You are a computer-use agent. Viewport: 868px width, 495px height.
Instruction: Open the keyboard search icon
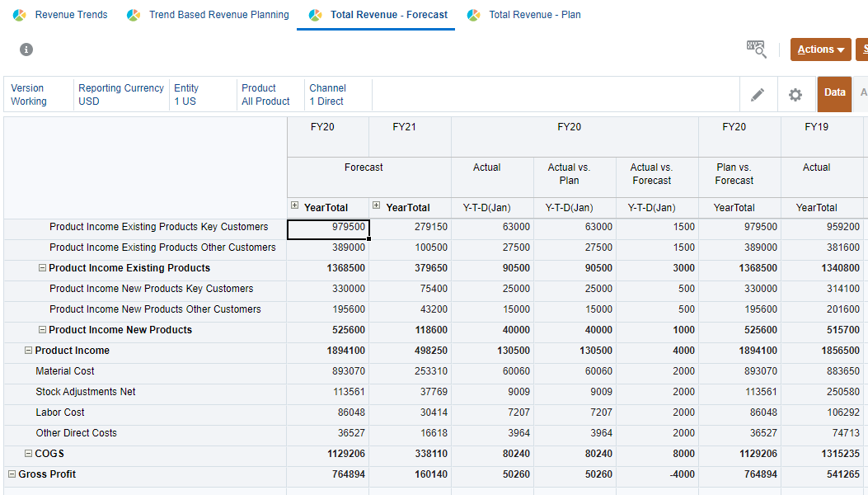[x=756, y=49]
